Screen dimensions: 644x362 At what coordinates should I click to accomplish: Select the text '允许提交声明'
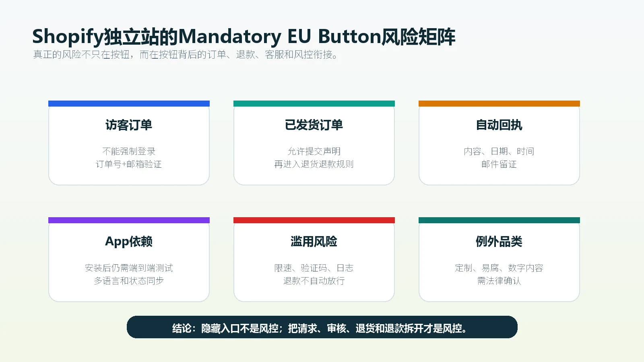(x=314, y=151)
